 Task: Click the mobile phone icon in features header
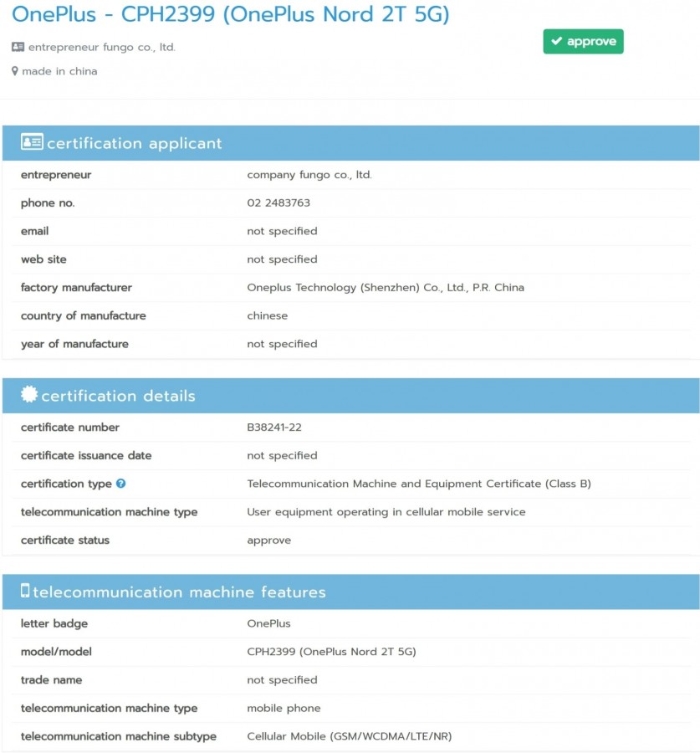coord(25,591)
